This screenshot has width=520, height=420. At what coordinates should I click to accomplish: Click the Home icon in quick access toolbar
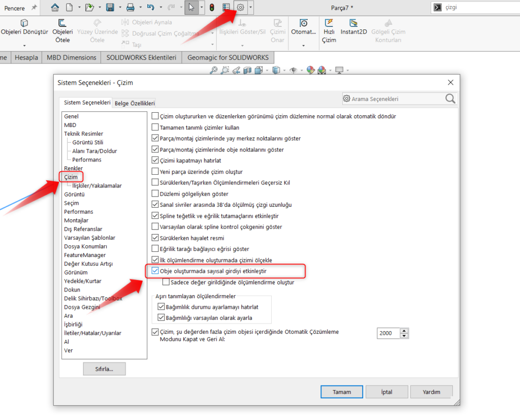55,8
